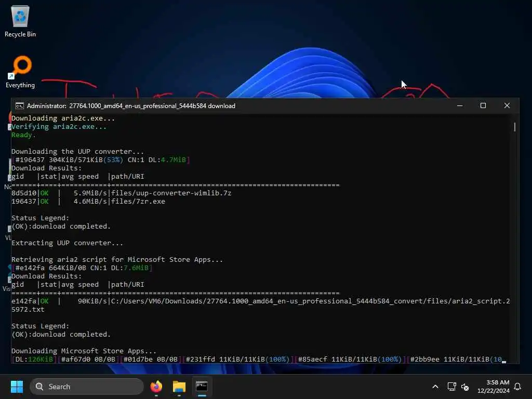Open the clock showing 3:58 AM
Screen dimensions: 532x399
pyautogui.click(x=494, y=387)
